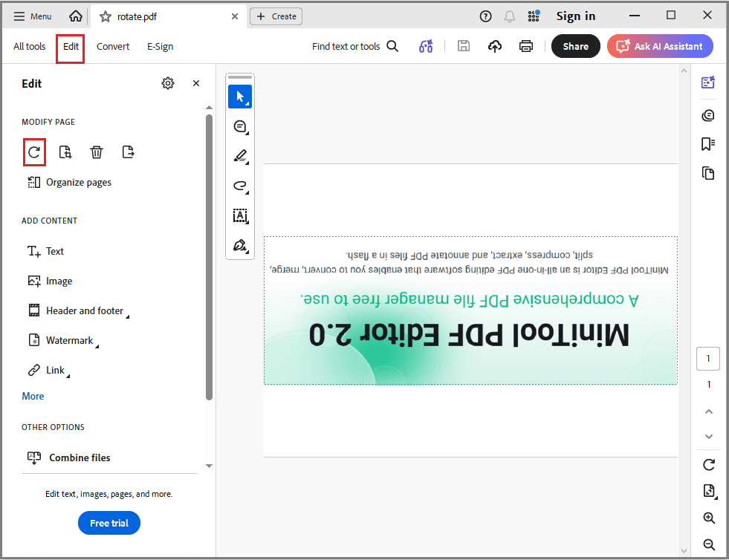This screenshot has width=729, height=560.
Task: Click the Free trial button
Action: [108, 523]
